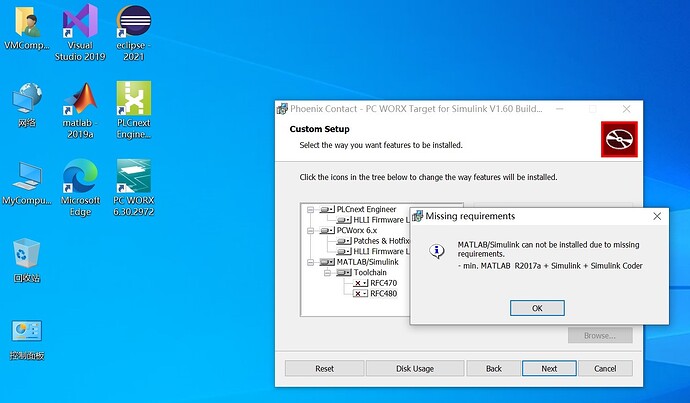Image resolution: width=690 pixels, height=403 pixels.
Task: Select the PCWorx 6.x feature label
Action: pos(357,231)
